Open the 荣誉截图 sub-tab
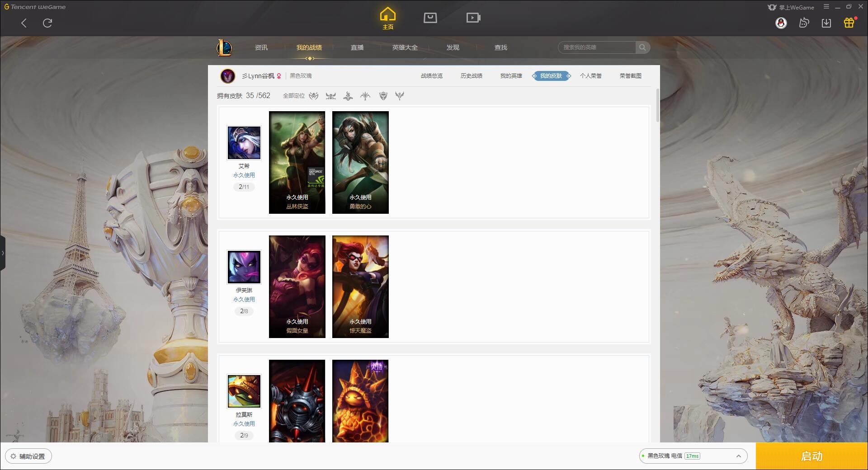Viewport: 868px width, 470px height. (631, 76)
